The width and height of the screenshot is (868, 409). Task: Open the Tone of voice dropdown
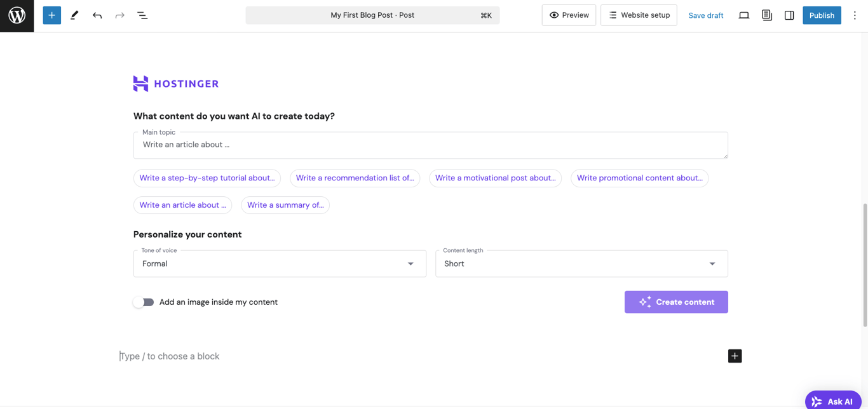(410, 263)
